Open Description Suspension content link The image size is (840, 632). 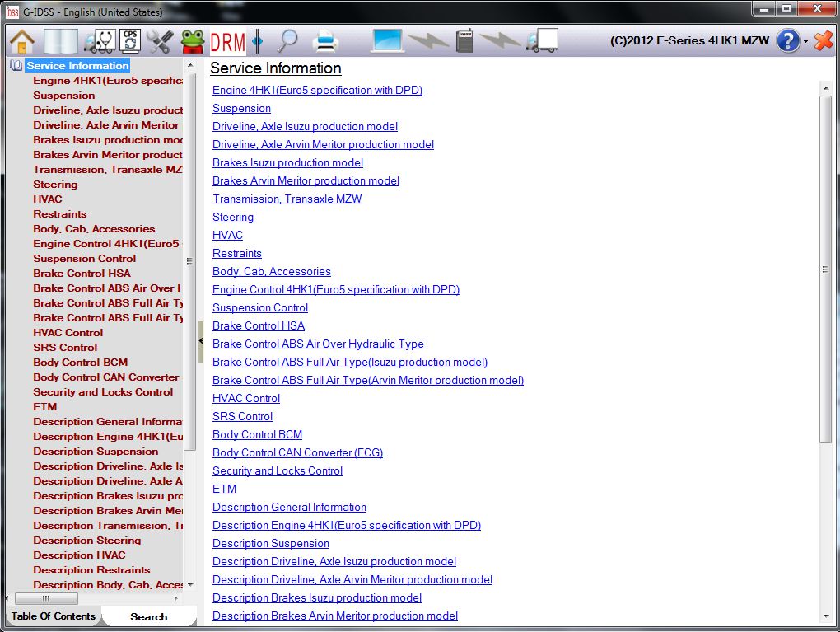(271, 544)
